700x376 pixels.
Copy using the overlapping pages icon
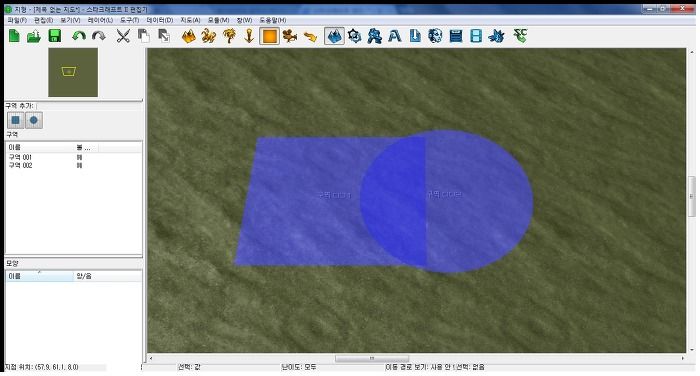point(143,36)
